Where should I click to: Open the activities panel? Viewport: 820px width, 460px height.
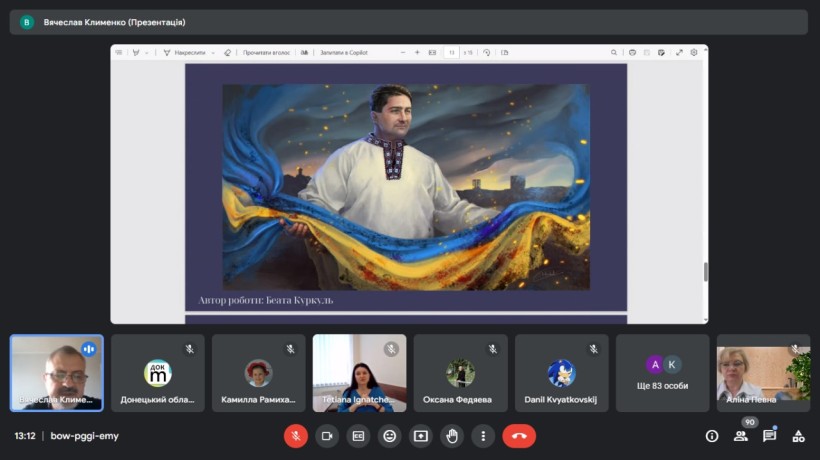798,436
